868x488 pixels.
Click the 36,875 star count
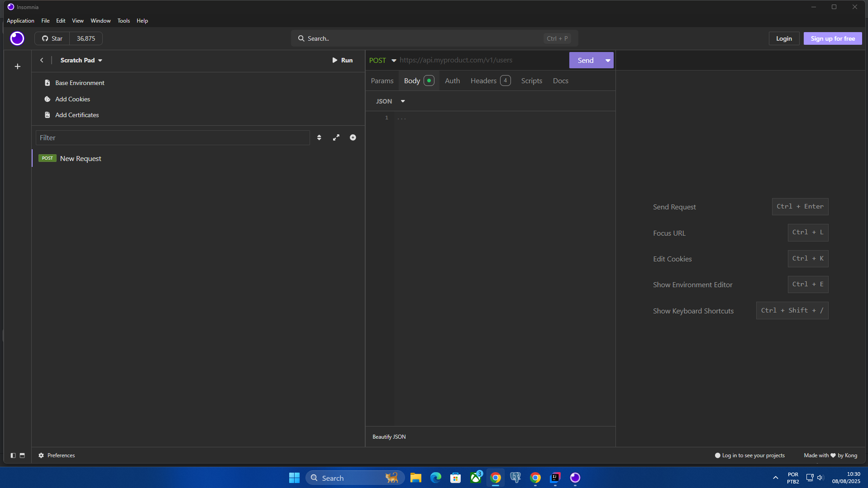pyautogui.click(x=86, y=38)
